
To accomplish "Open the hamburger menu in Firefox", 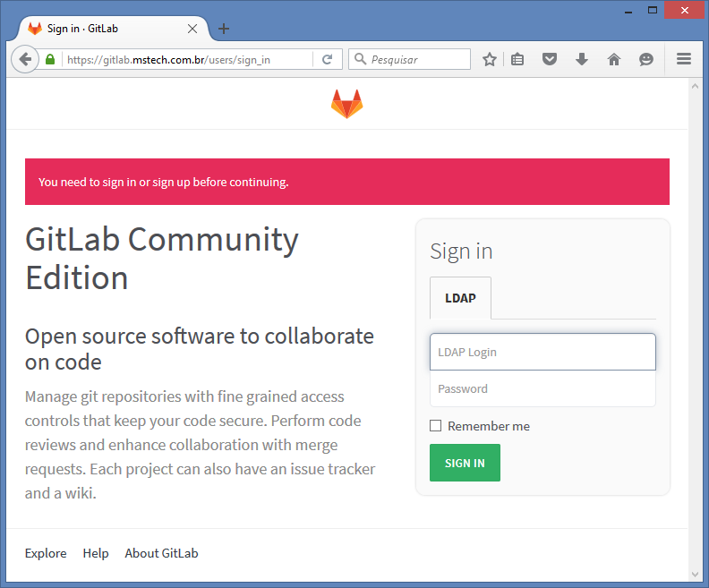I will pos(684,59).
